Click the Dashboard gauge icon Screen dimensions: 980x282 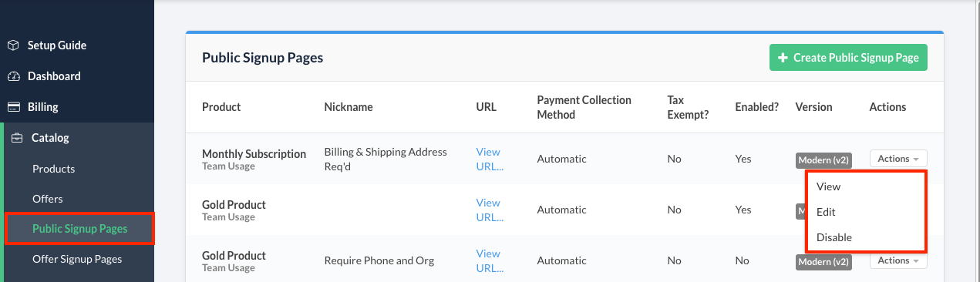pyautogui.click(x=13, y=76)
